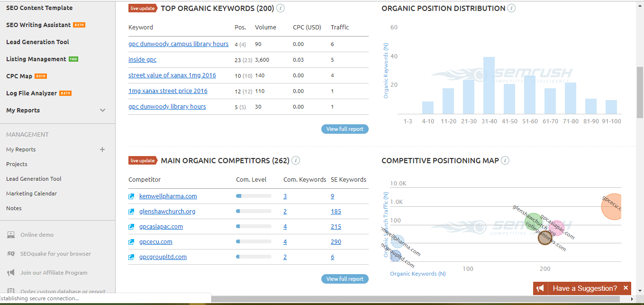Click View full report under Top Organic Keywords
Viewport: 644px width, 305px height.
point(345,129)
